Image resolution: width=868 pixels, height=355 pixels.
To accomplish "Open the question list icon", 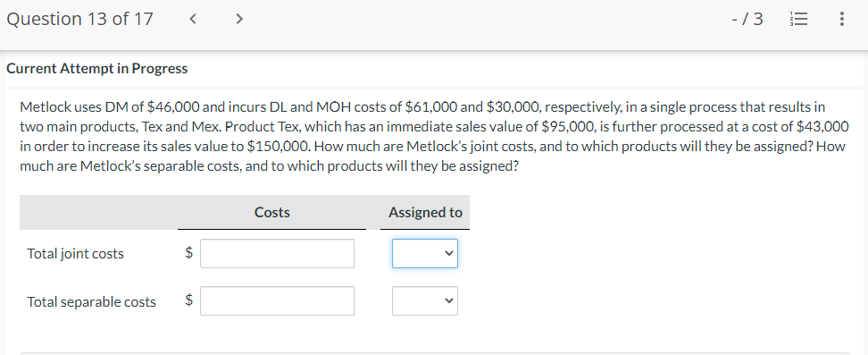I will (798, 20).
